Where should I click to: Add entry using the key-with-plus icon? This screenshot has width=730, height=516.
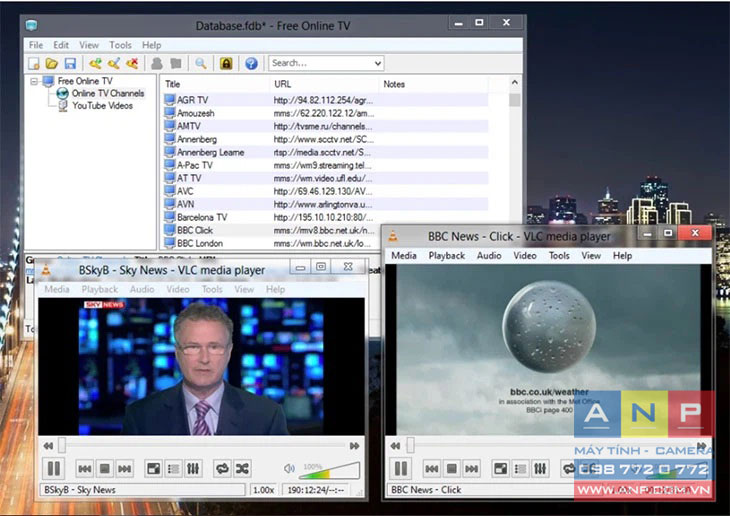pos(95,63)
